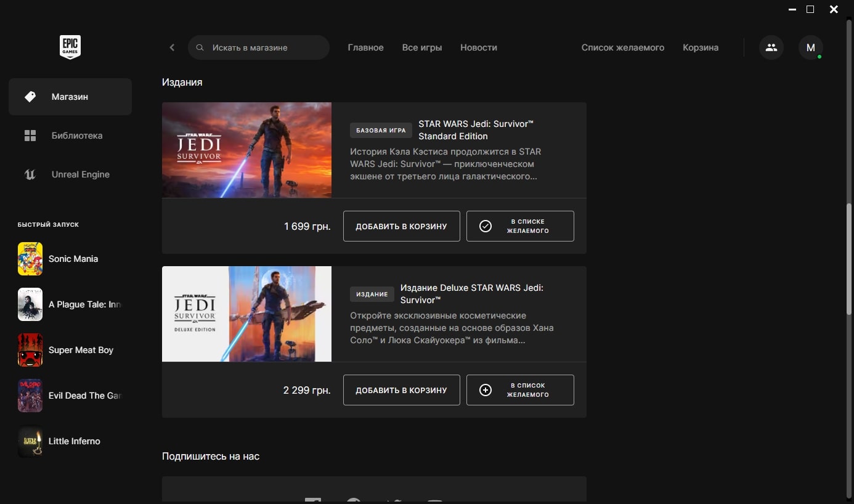Switch to the Новости tab

(x=479, y=47)
